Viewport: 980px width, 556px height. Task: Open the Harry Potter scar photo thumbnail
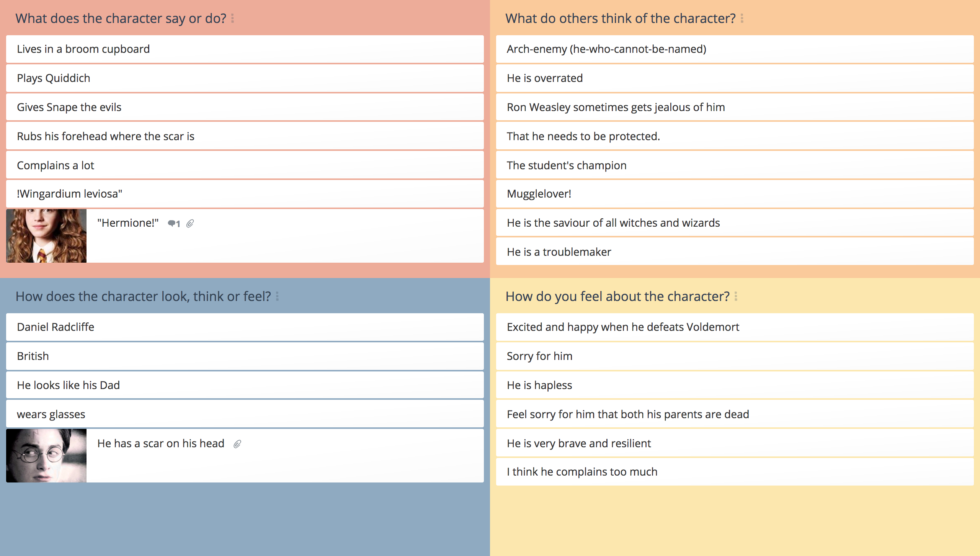click(x=46, y=456)
